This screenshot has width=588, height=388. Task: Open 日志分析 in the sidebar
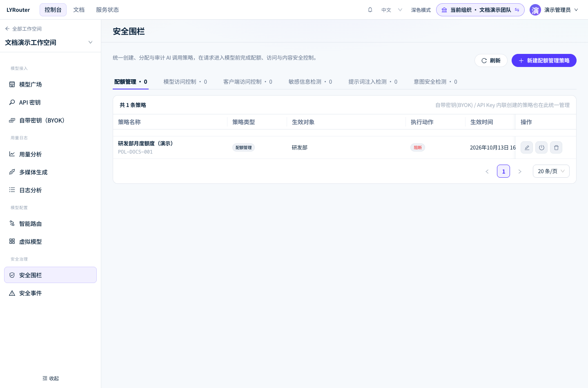(50, 190)
